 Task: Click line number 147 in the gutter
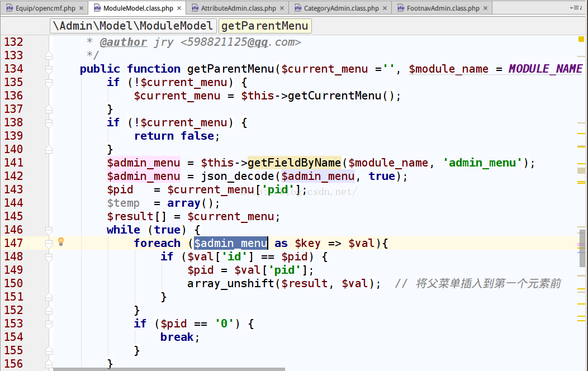pos(13,243)
